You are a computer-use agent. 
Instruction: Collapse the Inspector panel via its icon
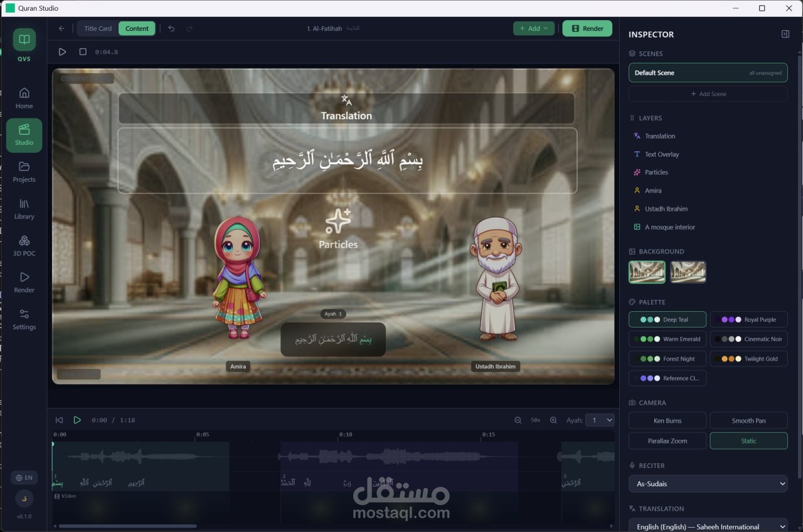coord(785,33)
